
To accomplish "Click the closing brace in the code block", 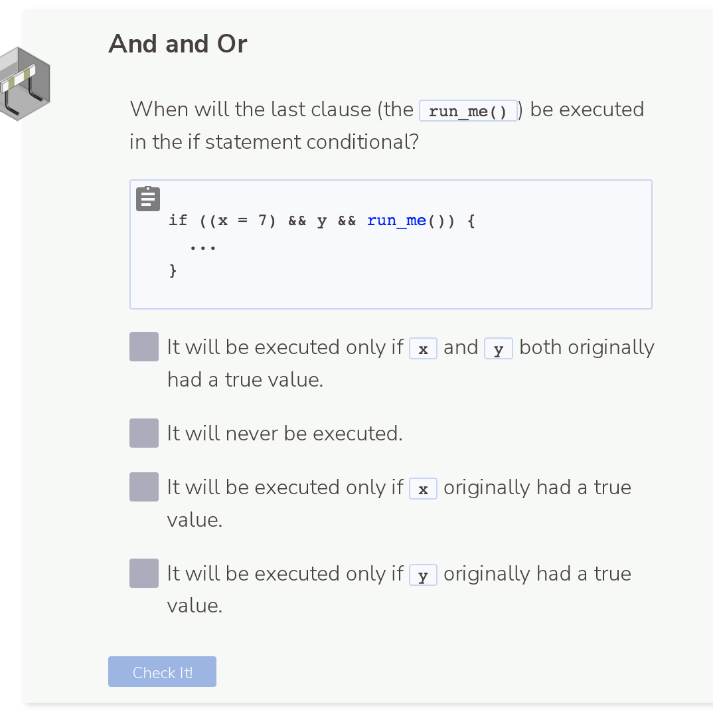I will 173,270.
